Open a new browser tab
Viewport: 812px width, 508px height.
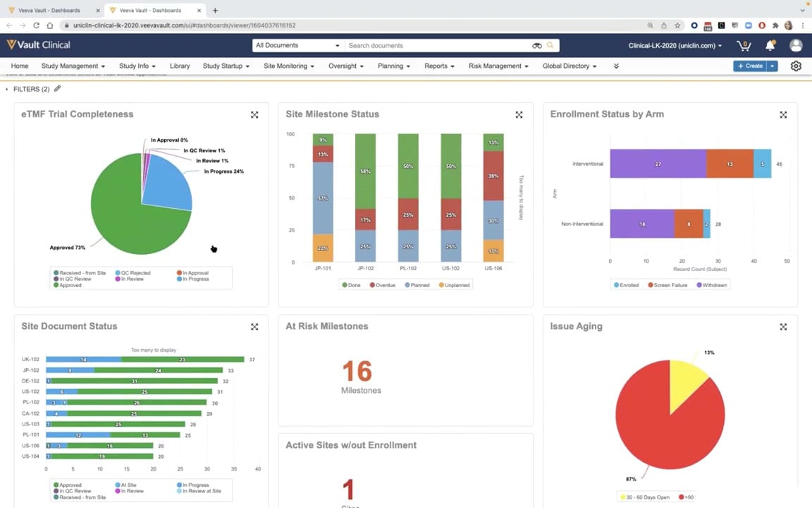pos(215,11)
